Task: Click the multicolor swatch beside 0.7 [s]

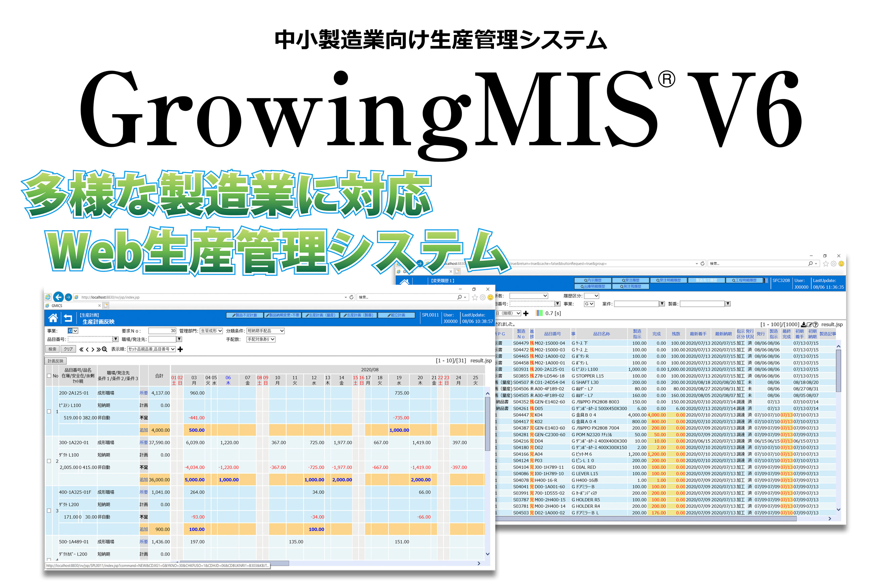Action: tap(539, 313)
